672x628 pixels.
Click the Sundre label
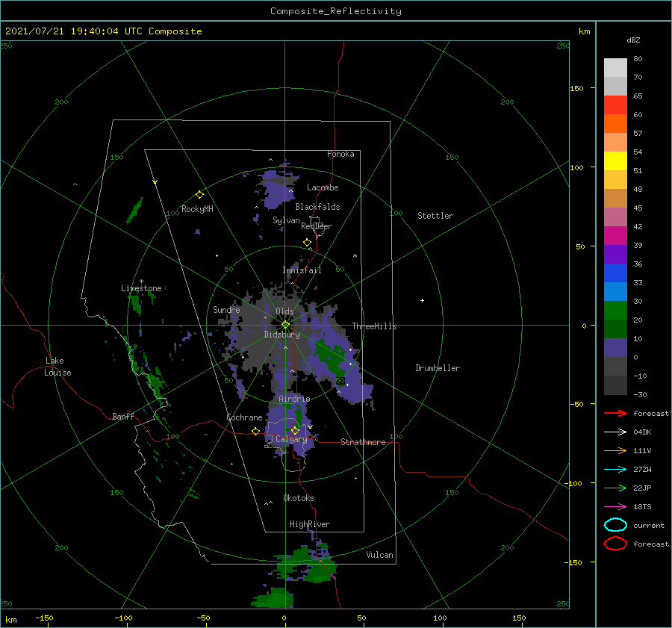226,309
